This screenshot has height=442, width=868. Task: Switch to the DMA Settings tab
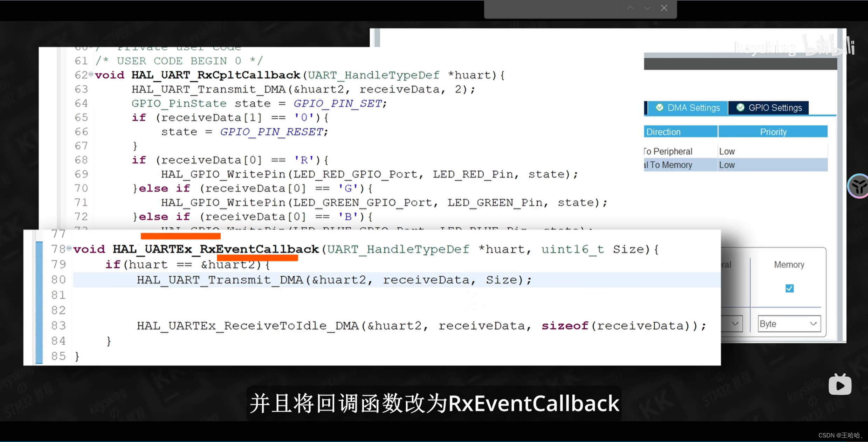click(x=688, y=108)
